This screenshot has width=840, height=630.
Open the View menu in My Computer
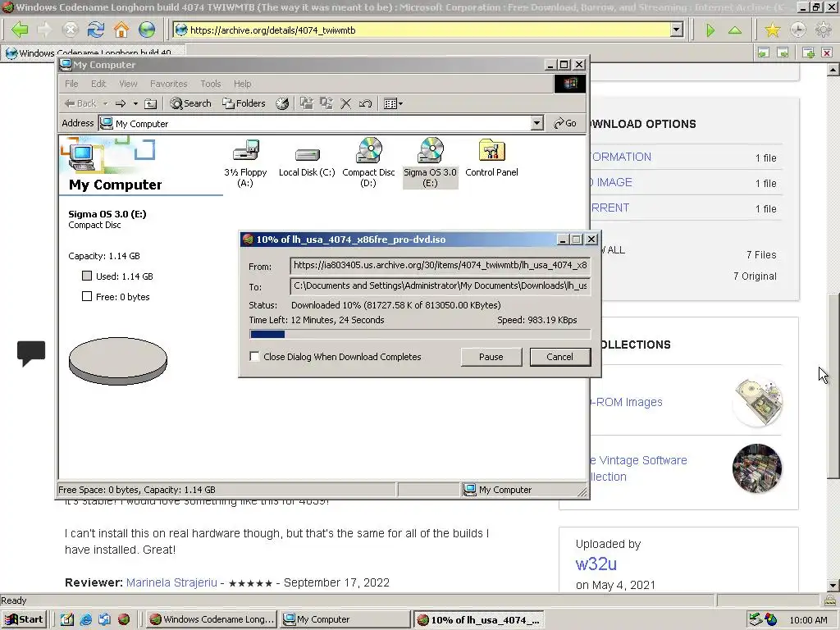click(128, 84)
